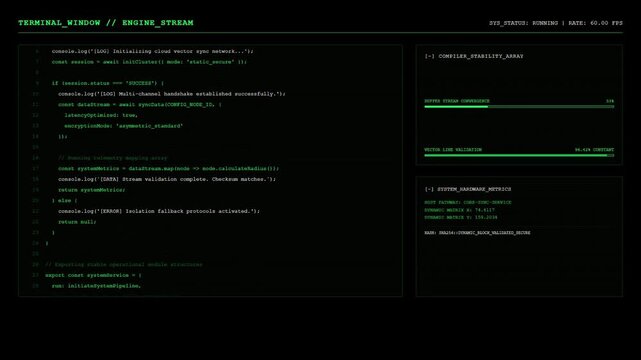641x360 pixels.
Task: Click the 'const session = await initCluster' line
Action: [149, 62]
